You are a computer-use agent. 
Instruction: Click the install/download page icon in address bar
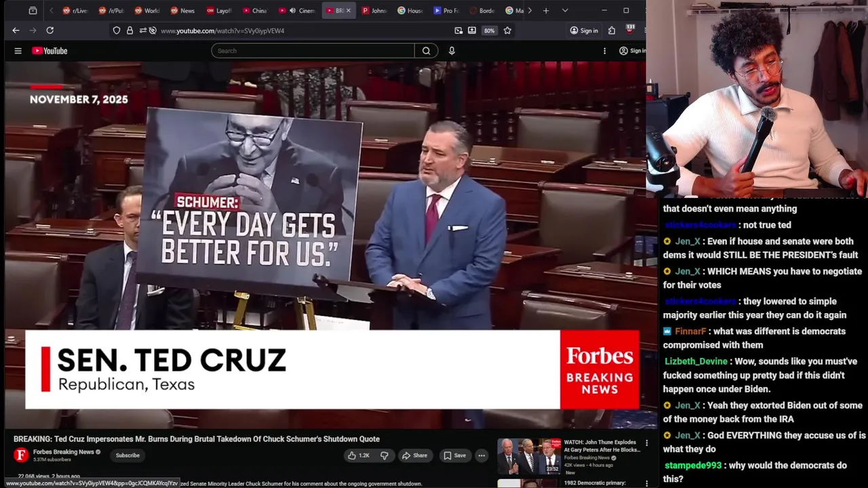pyautogui.click(x=472, y=30)
